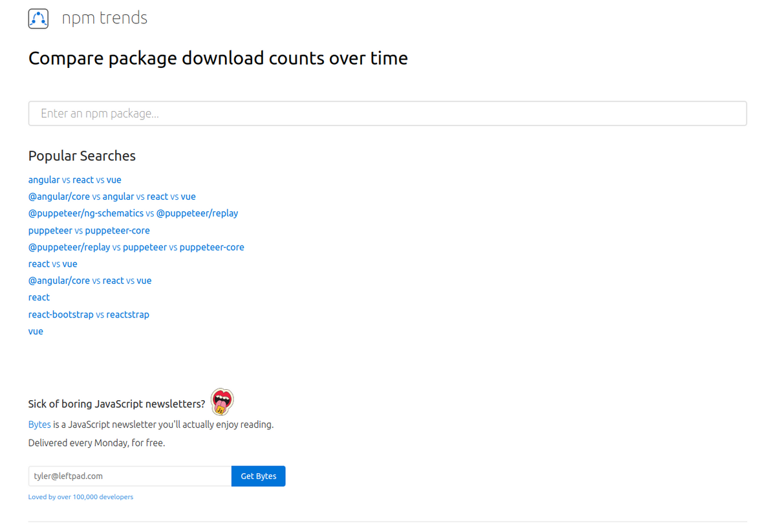The height and width of the screenshot is (532, 776).
Task: Open 'Loved by over 100,000 developers' link
Action: [x=81, y=497]
